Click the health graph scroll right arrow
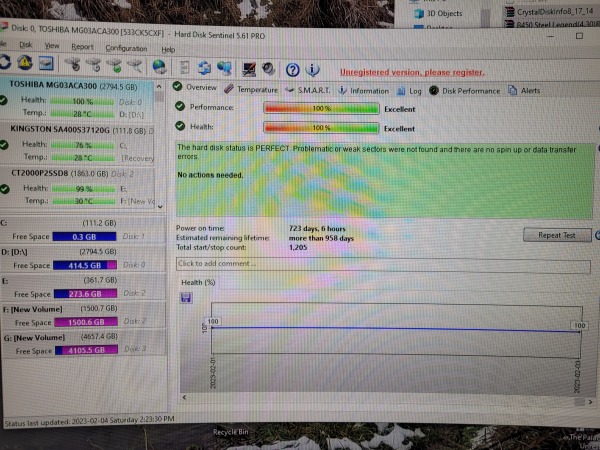Viewport: 600px width, 450px height. click(590, 402)
